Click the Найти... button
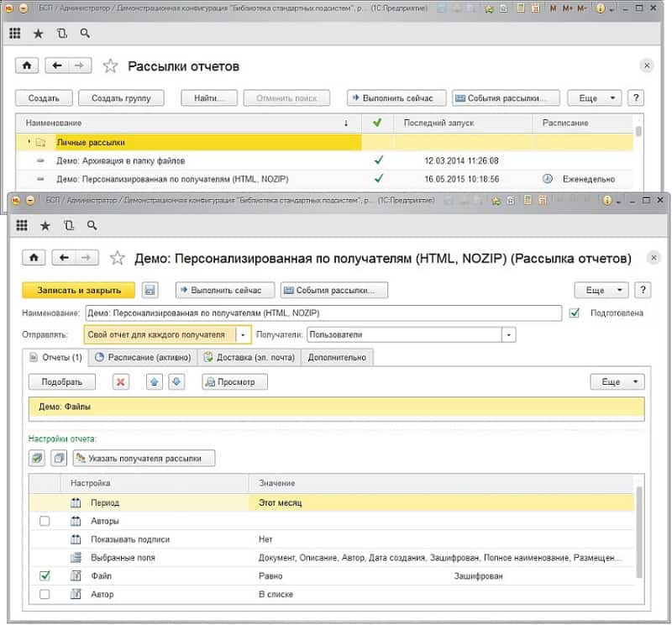The height and width of the screenshot is (625, 672). (x=209, y=98)
